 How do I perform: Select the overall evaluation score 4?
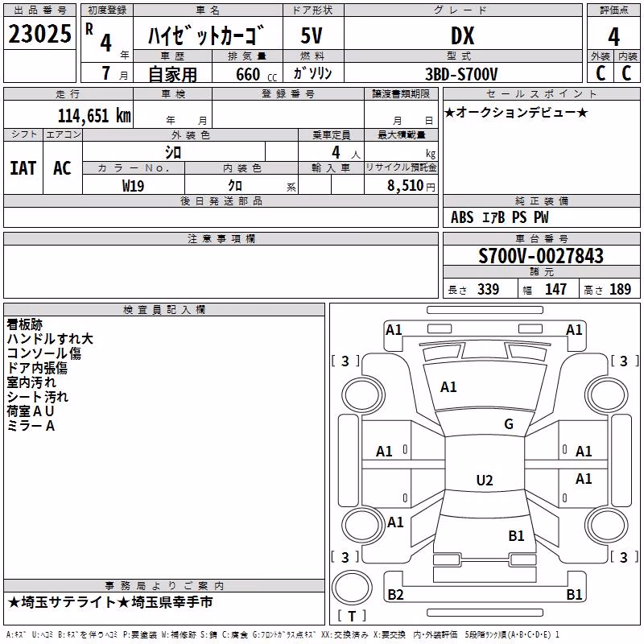point(614,36)
